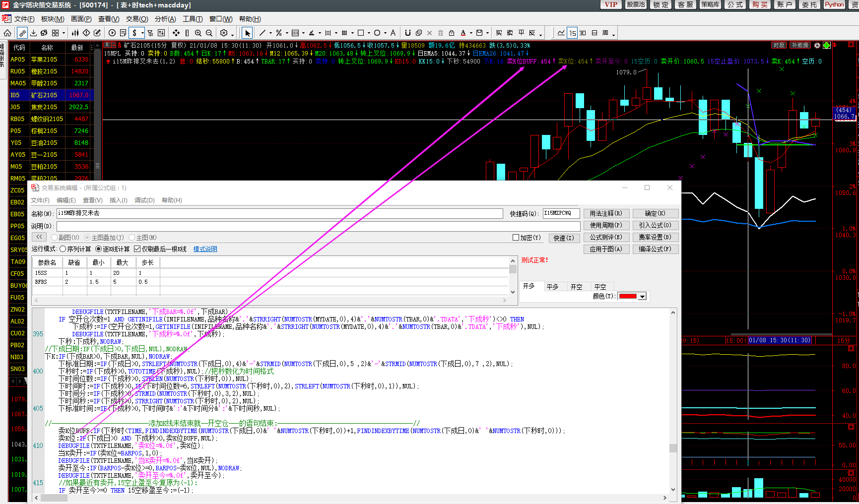Select the percent retracement drawing tool
Screen dimensions: 859x504
[279, 33]
